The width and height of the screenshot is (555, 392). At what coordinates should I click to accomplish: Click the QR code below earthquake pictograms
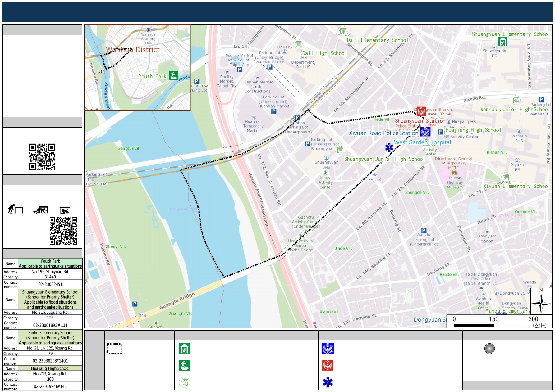tap(63, 231)
